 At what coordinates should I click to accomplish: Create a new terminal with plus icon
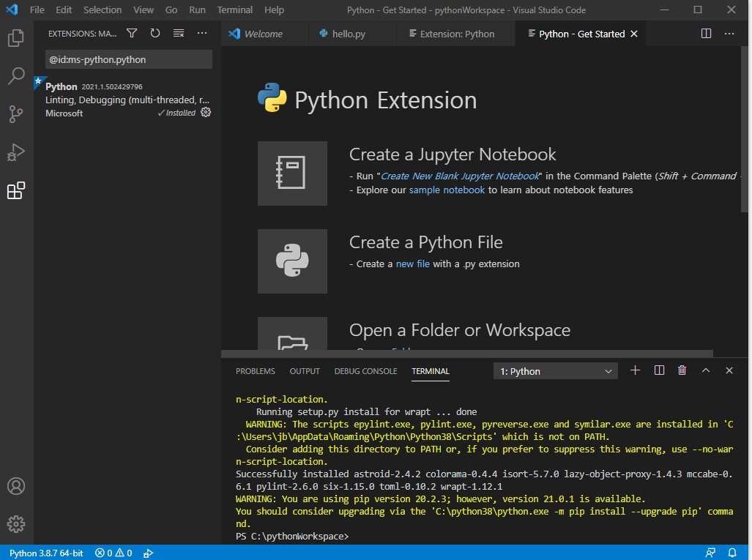point(635,370)
